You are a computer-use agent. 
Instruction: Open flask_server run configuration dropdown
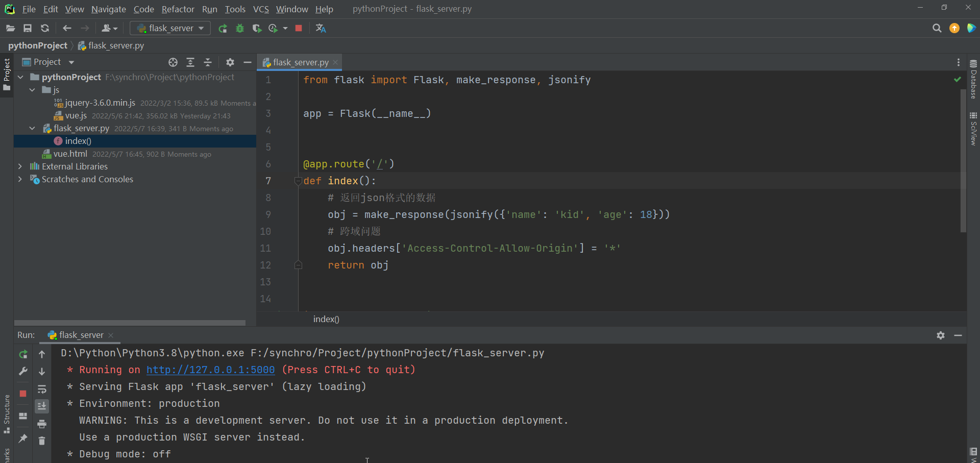[x=170, y=28]
